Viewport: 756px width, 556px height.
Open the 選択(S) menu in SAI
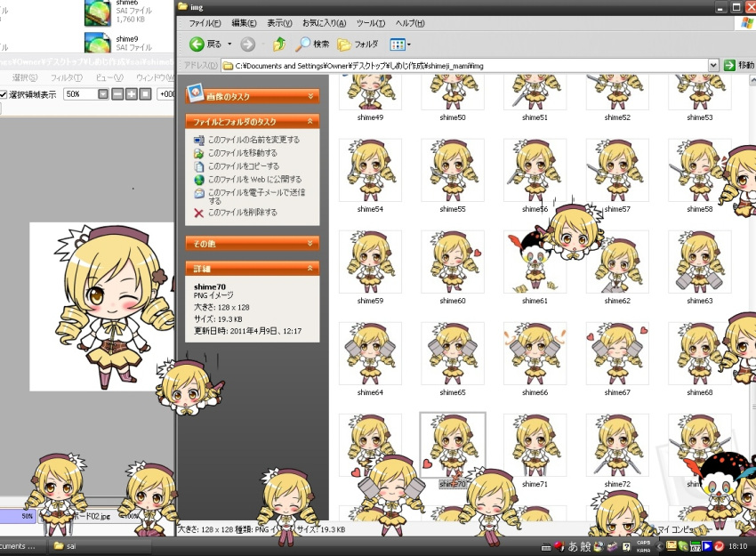tap(25, 77)
